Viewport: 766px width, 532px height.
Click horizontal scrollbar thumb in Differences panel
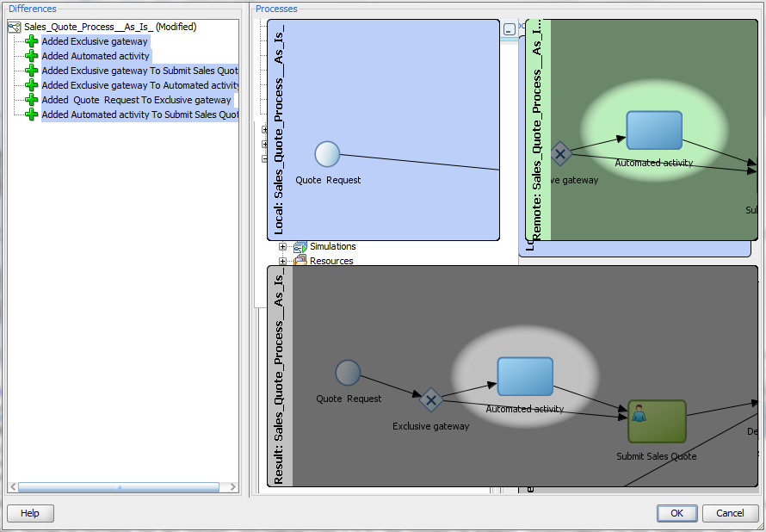119,487
